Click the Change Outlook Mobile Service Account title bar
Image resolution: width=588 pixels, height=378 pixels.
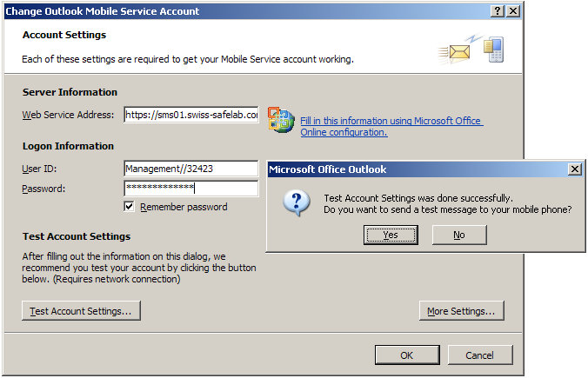pos(217,11)
